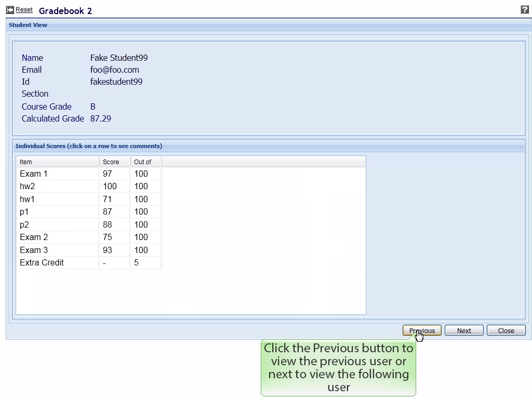Select the Exam 2 row

click(x=89, y=237)
